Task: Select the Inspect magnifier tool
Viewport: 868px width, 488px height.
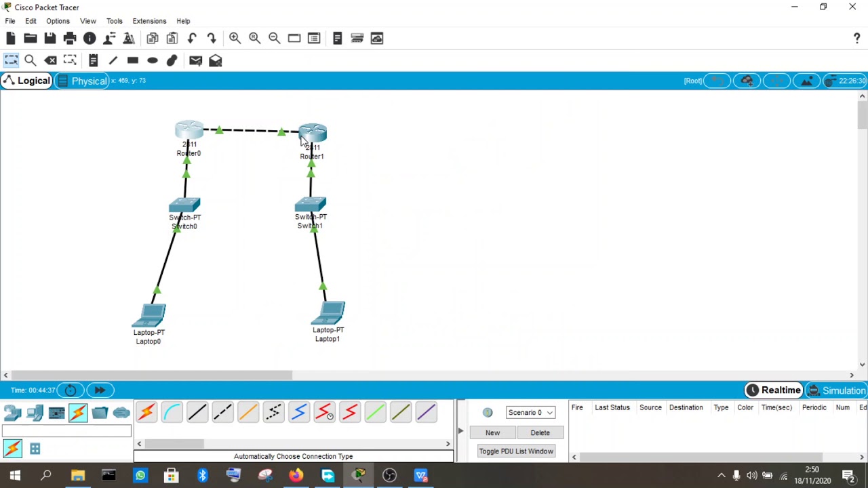Action: click(31, 61)
